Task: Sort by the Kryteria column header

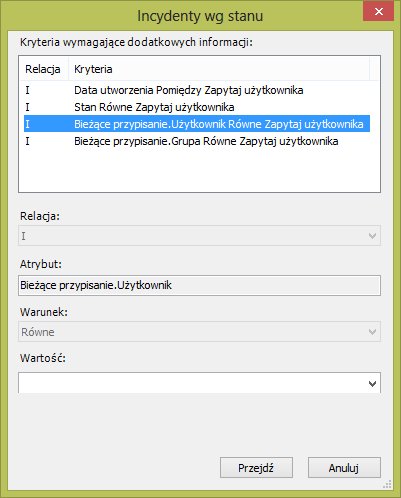Action: (219, 69)
